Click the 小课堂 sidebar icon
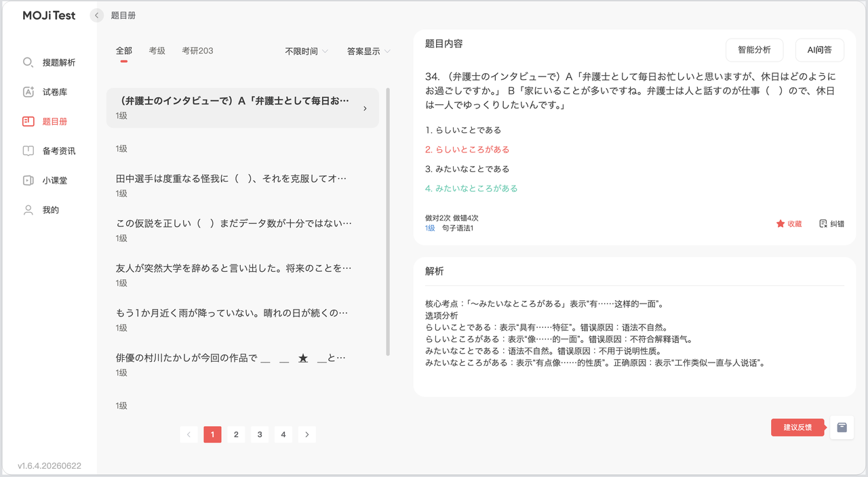Viewport: 868px width, 477px height. click(x=28, y=180)
